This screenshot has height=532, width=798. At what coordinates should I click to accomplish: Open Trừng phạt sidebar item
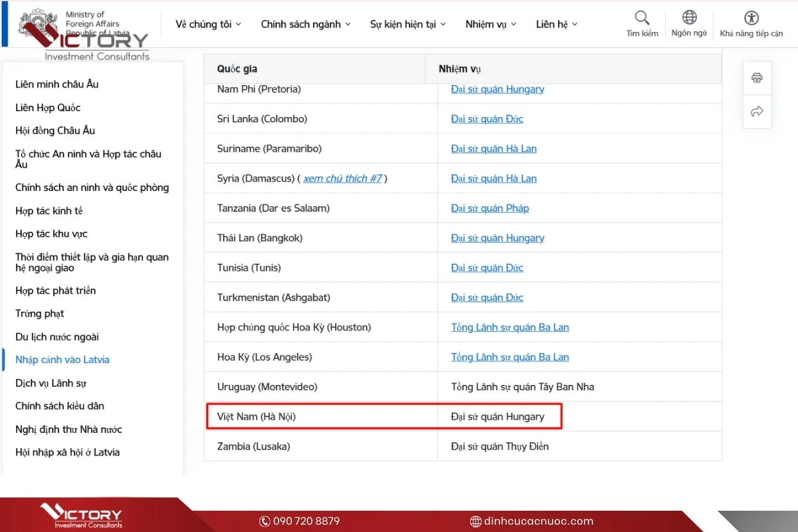click(40, 313)
